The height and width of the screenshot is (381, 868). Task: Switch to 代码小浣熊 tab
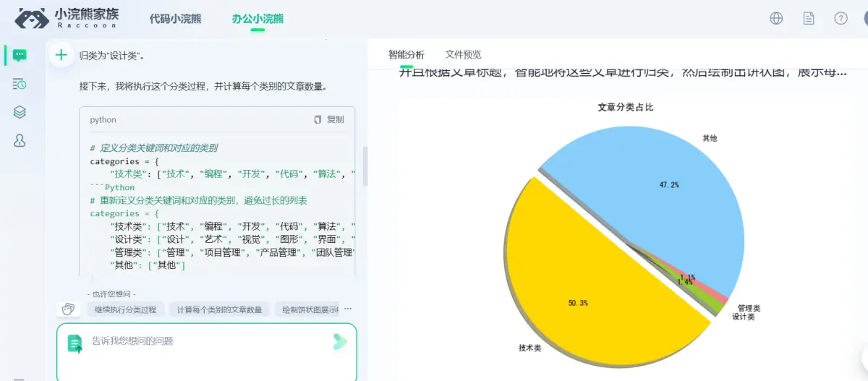click(176, 19)
